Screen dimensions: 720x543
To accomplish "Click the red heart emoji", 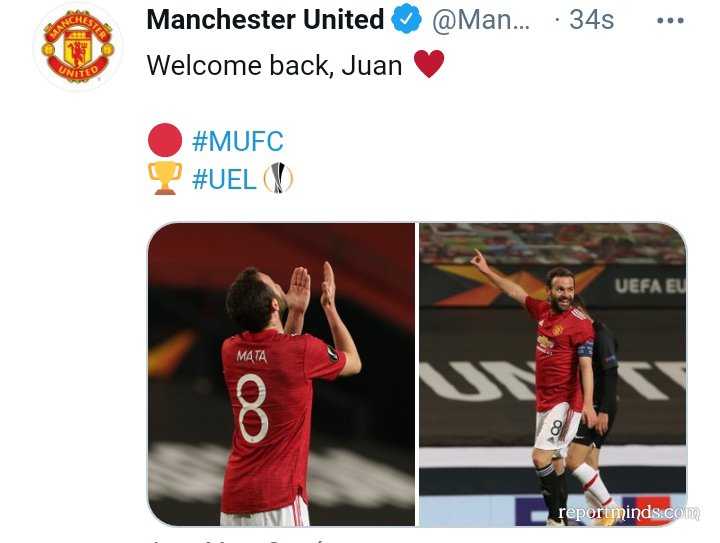I will tap(429, 64).
